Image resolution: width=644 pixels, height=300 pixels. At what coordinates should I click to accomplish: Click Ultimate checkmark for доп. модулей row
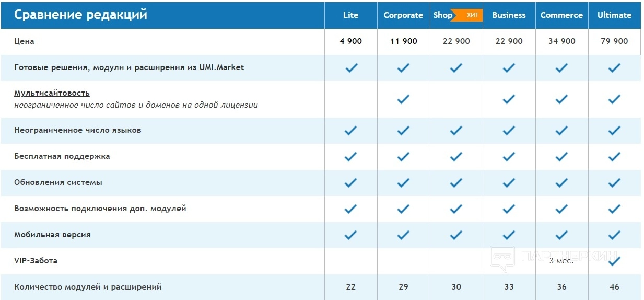[614, 209]
